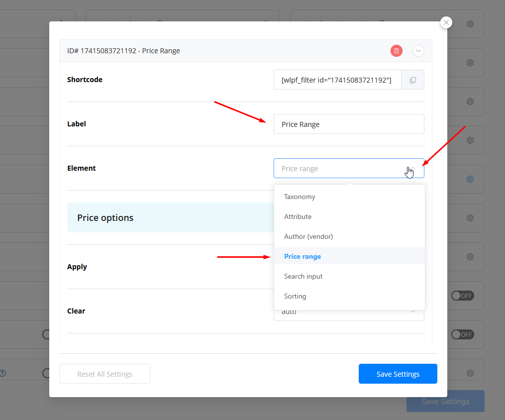Click the blue highlighted gear icon
The height and width of the screenshot is (420, 505).
pos(470,179)
